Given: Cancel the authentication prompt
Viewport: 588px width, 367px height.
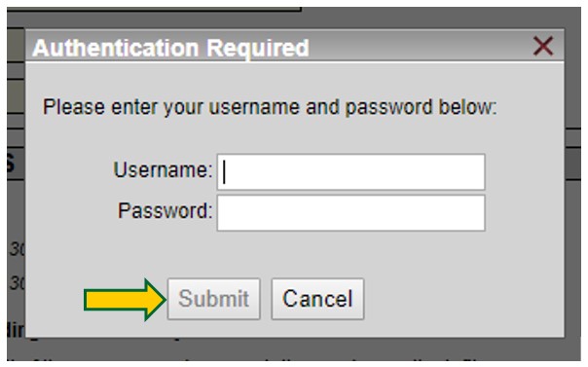Looking at the screenshot, I should pos(317,299).
